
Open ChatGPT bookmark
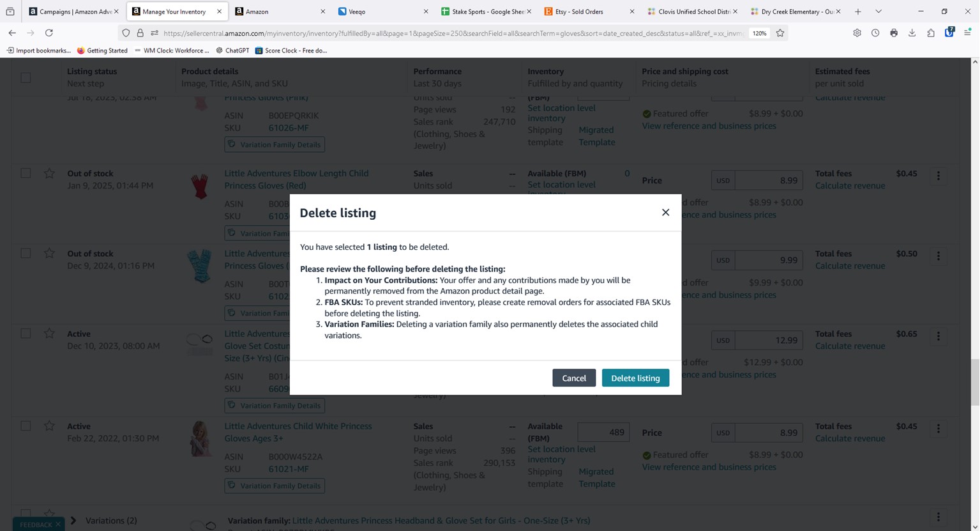(232, 50)
